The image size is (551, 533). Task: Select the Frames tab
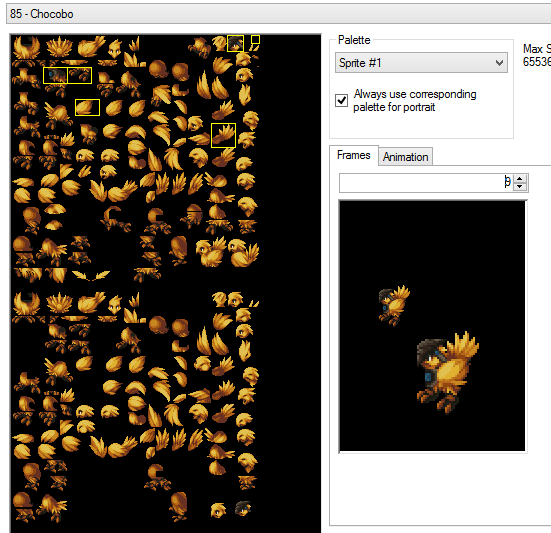point(354,155)
